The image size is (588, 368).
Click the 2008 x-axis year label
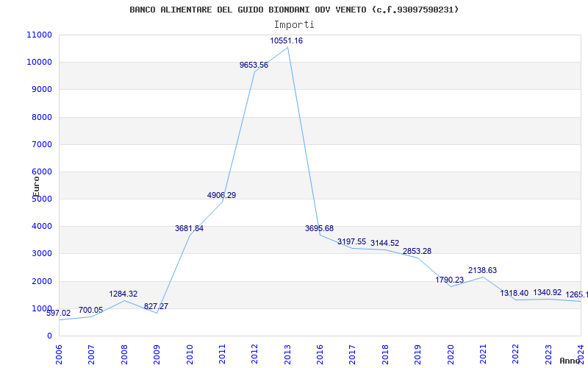pos(124,355)
